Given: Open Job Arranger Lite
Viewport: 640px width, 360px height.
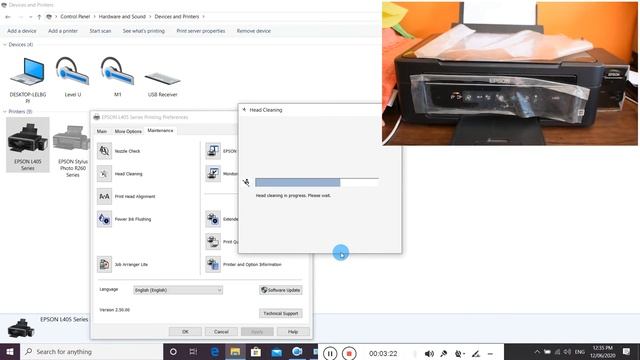Looking at the screenshot, I should pos(104,264).
